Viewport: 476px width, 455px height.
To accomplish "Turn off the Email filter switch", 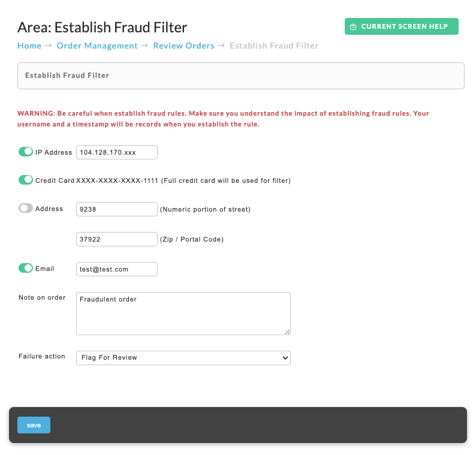I will pyautogui.click(x=26, y=268).
